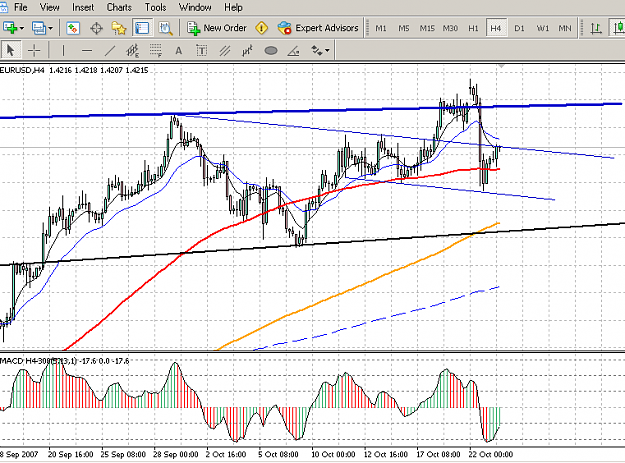Switch chart to M30 timeframe
Screen dimensions: 625x463
click(450, 28)
